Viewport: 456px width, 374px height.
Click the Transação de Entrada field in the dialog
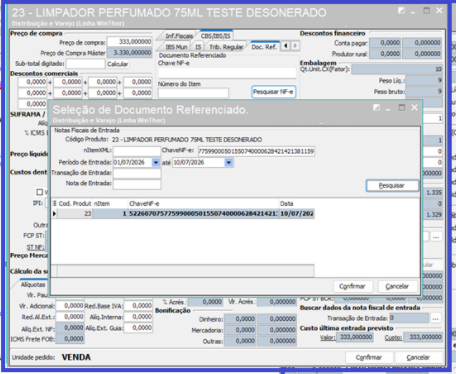137,173
